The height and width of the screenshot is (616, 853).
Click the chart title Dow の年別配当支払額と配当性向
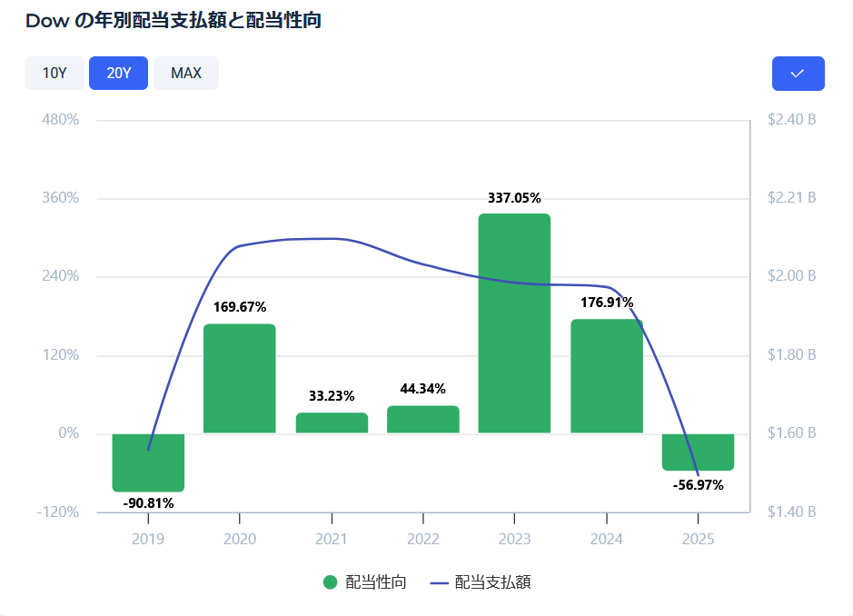173,21
